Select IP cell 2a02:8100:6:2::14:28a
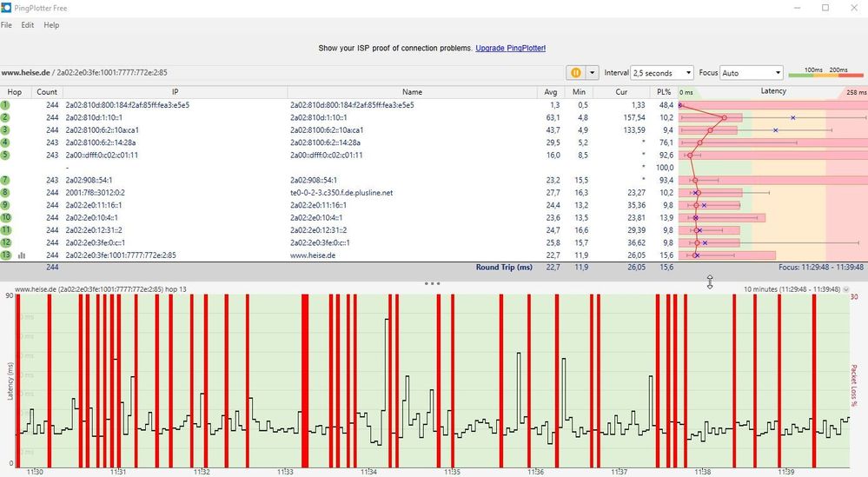868x477 pixels. point(103,142)
